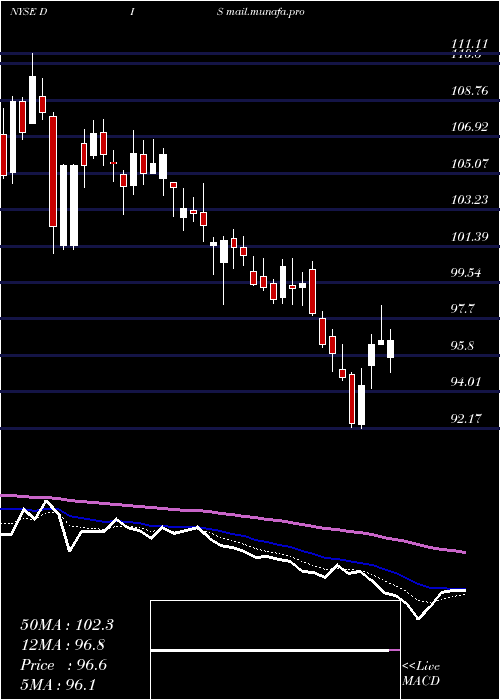Click the <<Live MACD label

(421, 674)
